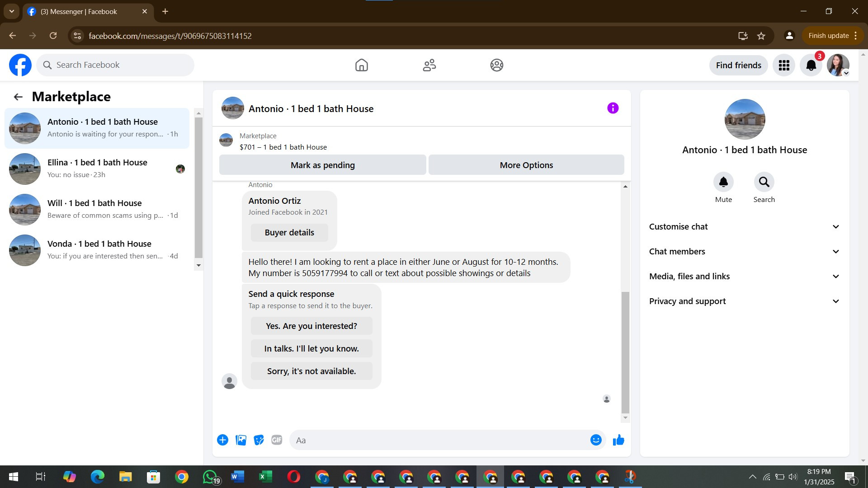Open the Ellina 1 bed 1 bath conversation

[97, 169]
